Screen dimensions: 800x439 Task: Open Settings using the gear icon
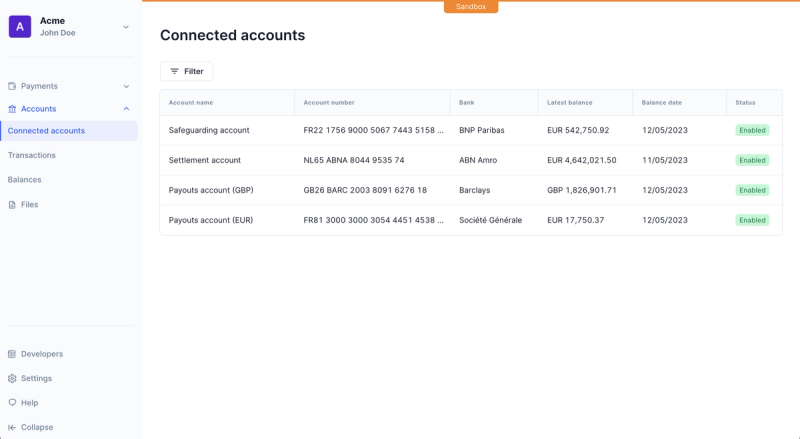pyautogui.click(x=12, y=378)
